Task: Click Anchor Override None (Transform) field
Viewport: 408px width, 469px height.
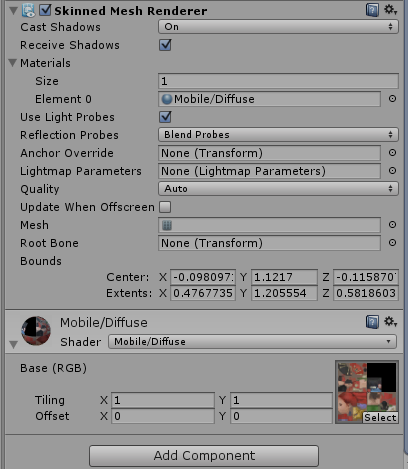Action: (x=269, y=153)
